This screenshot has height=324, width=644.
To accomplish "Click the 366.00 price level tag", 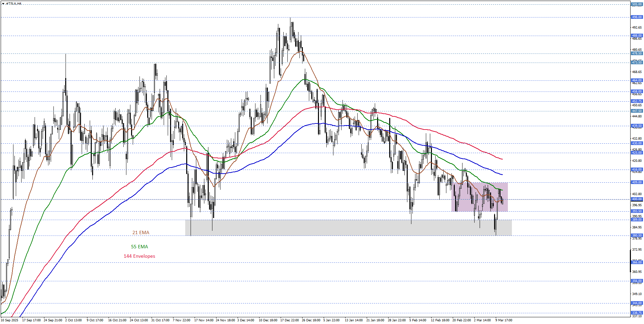I will point(637,262).
